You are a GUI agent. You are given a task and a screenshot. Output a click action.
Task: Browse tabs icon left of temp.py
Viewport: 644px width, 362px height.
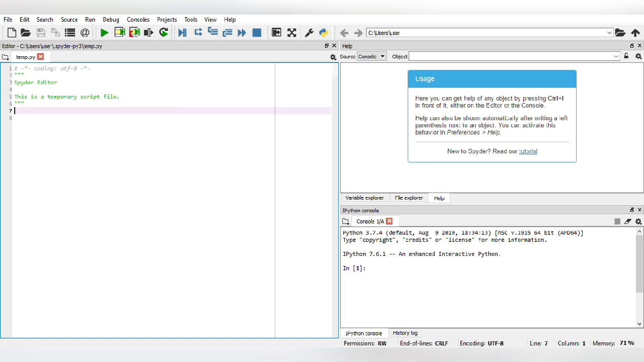pos(6,57)
